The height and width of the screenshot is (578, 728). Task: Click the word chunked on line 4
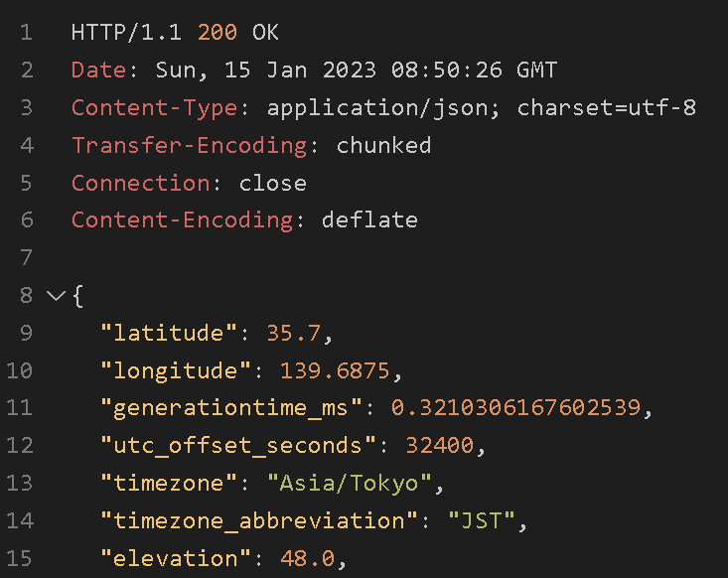383,146
